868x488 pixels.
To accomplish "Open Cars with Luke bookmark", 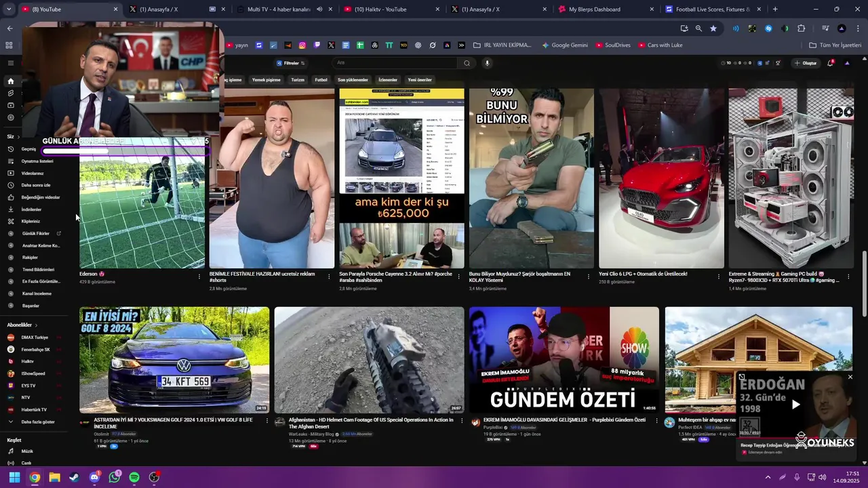I will [660, 45].
